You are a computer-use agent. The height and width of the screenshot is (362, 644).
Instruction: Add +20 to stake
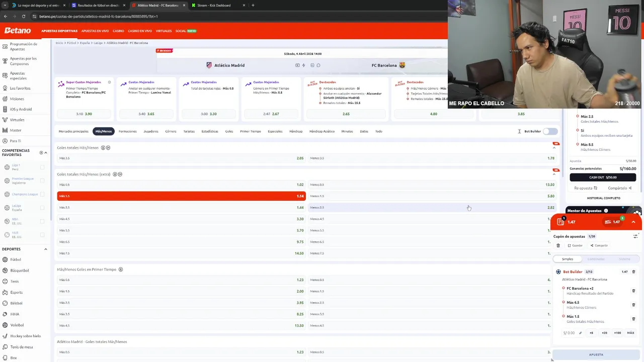604,333
